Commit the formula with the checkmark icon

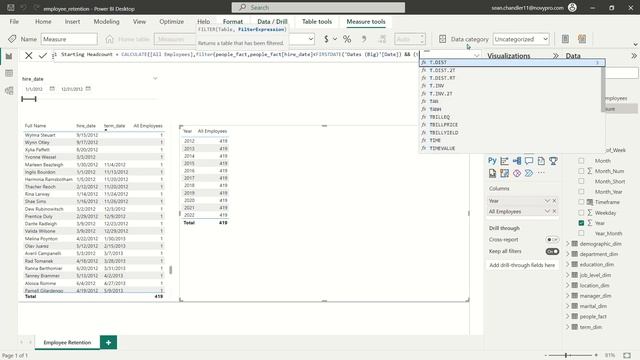pos(43,56)
